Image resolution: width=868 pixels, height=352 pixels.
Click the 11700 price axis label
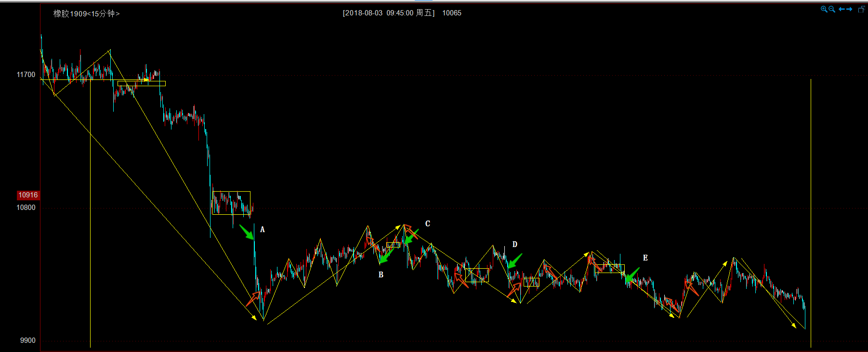26,75
